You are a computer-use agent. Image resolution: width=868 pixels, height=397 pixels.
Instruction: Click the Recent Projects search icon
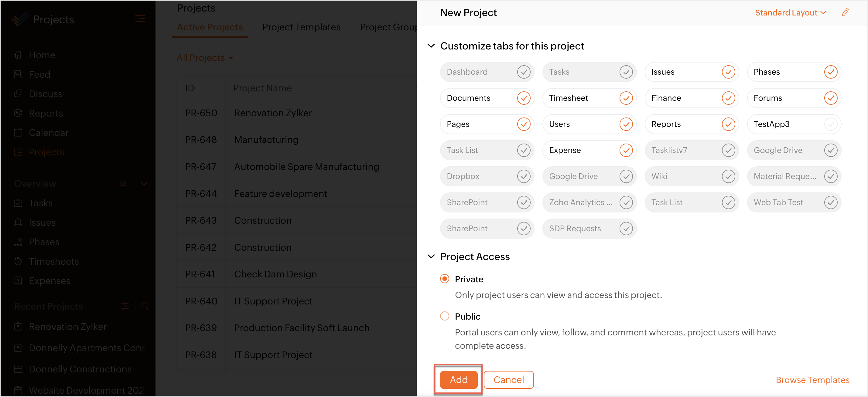coord(145,306)
